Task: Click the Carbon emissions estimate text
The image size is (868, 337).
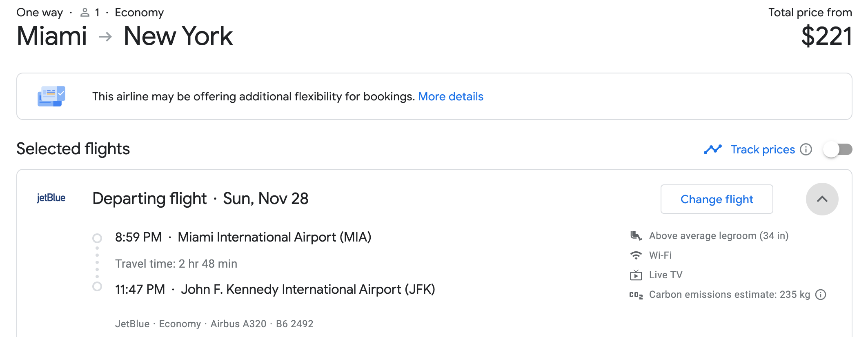Action: point(729,295)
